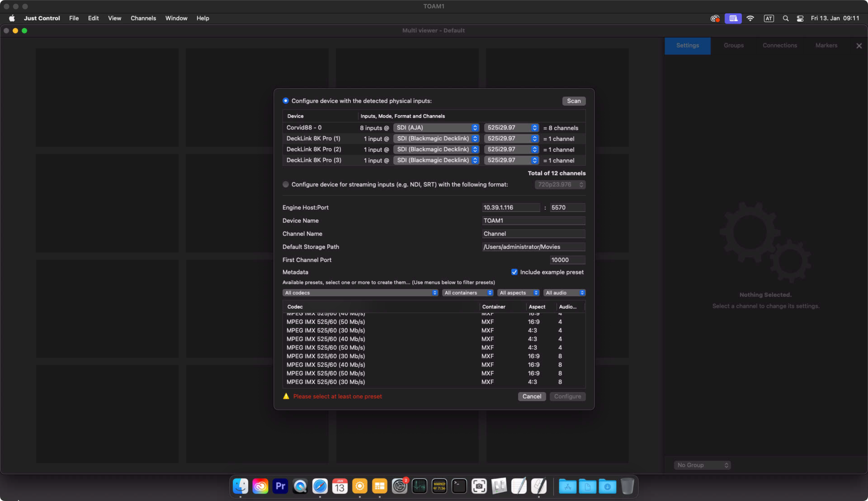Viewport: 868px width, 501px height.
Task: Open QuickTime Player from dock
Action: 300,486
